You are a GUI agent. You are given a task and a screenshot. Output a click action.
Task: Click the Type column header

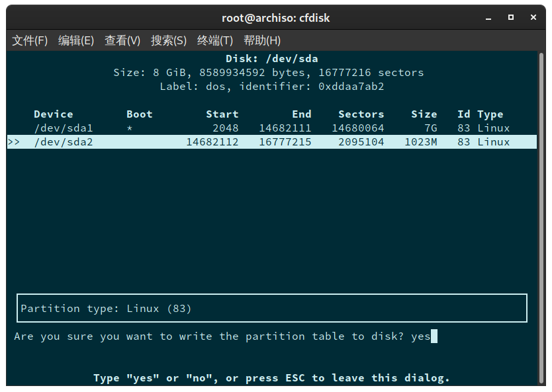490,114
